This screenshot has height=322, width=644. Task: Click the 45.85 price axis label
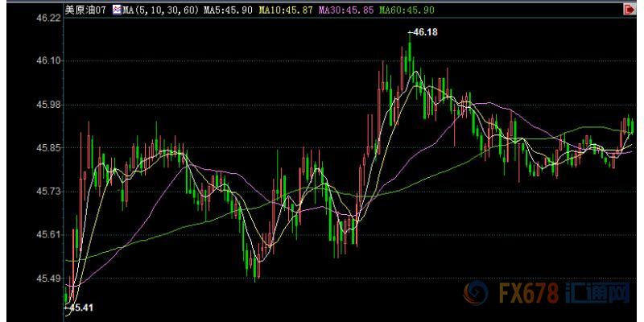27,148
